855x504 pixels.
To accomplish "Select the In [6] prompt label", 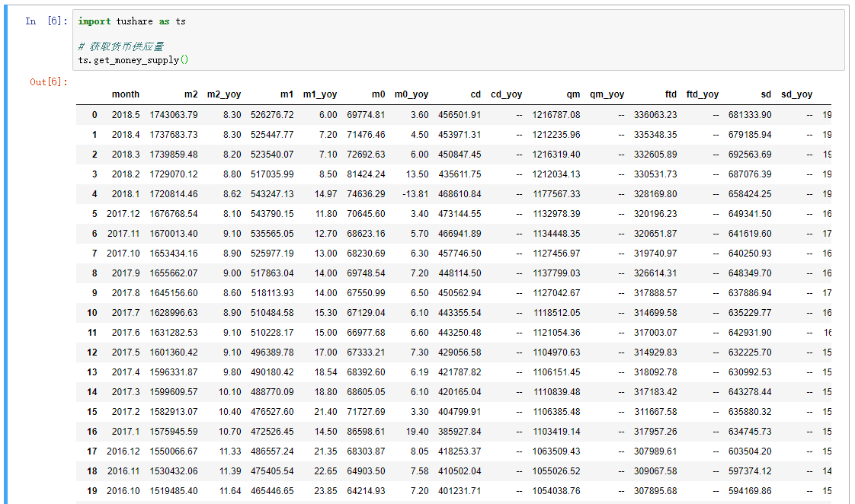I will pos(46,21).
